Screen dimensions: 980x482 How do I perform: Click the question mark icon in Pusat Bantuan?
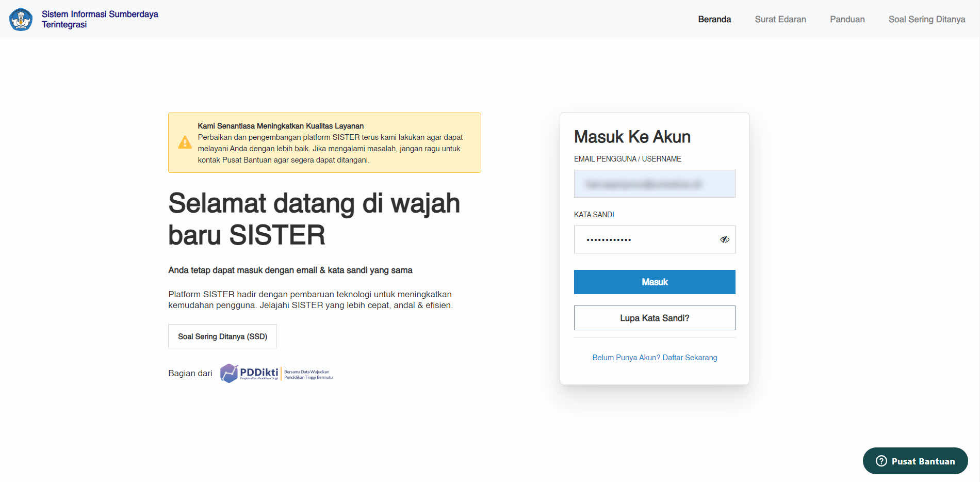click(881, 461)
